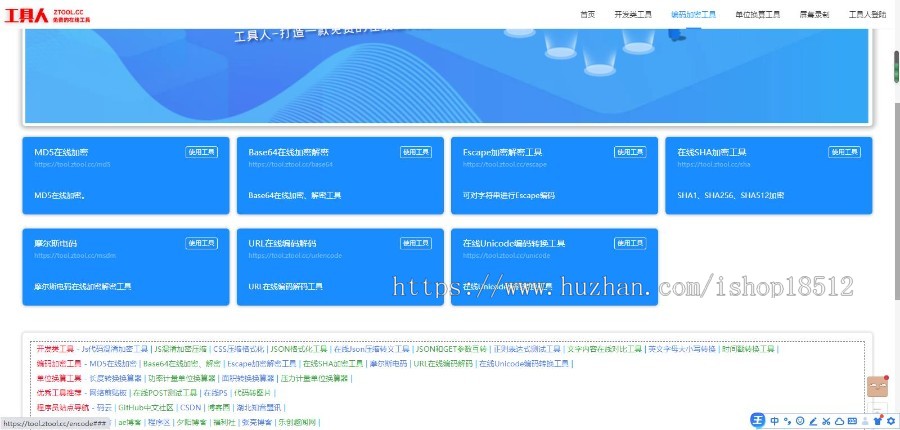Image resolution: width=900 pixels, height=430 pixels.
Task: Click 使用工具 on the 在线SHA加密工具 card
Action: pos(844,152)
